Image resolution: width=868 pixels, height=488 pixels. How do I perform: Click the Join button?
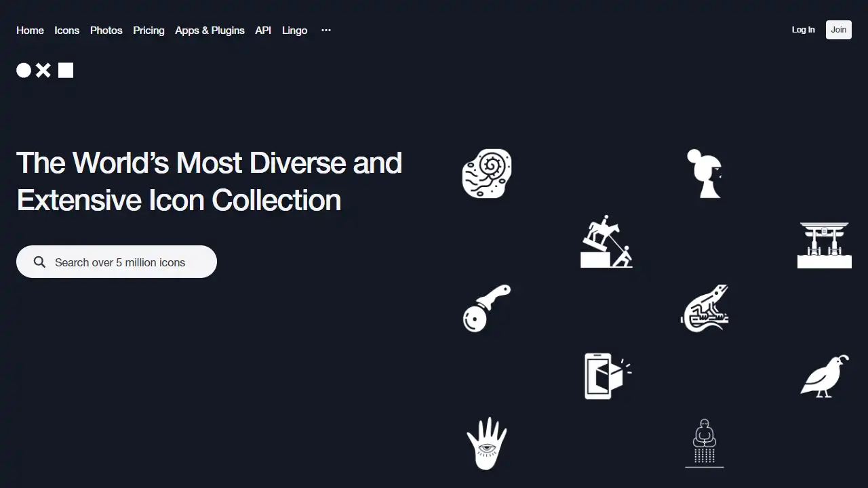click(x=838, y=30)
